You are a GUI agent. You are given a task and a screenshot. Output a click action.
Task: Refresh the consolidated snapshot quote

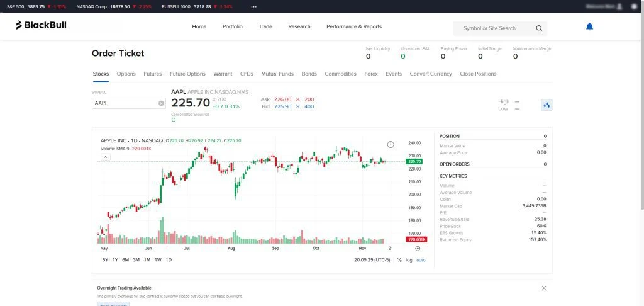point(174,120)
